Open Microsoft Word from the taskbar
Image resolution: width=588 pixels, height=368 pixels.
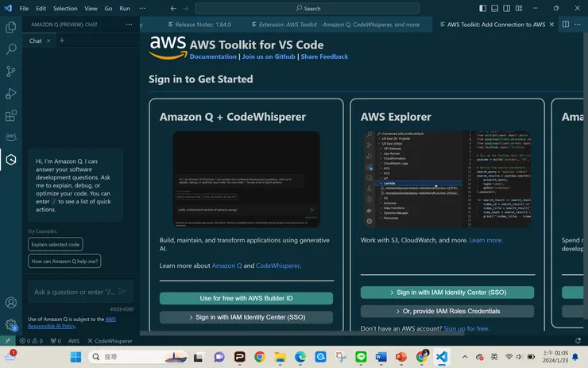click(x=381, y=357)
